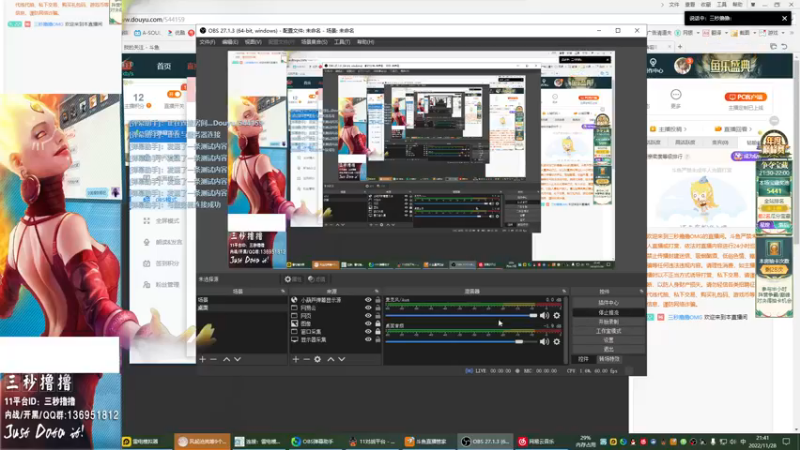Undock the audio mixer panel via header icon
The image size is (800, 450).
point(564,291)
